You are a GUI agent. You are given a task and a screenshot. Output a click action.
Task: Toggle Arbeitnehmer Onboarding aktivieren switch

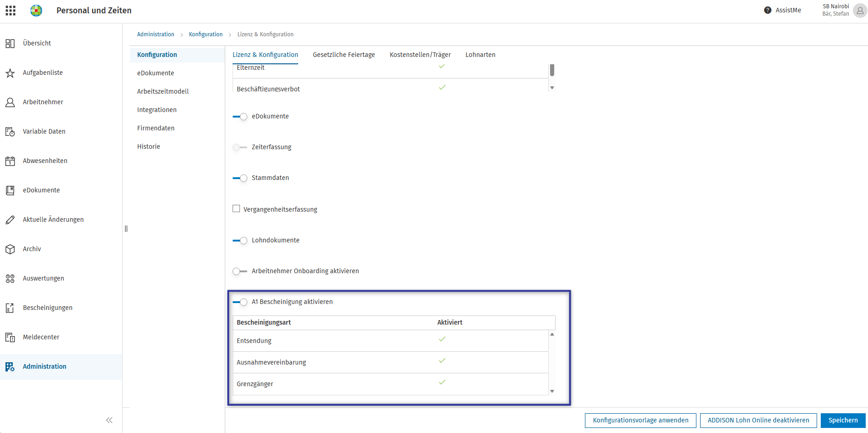pyautogui.click(x=240, y=271)
